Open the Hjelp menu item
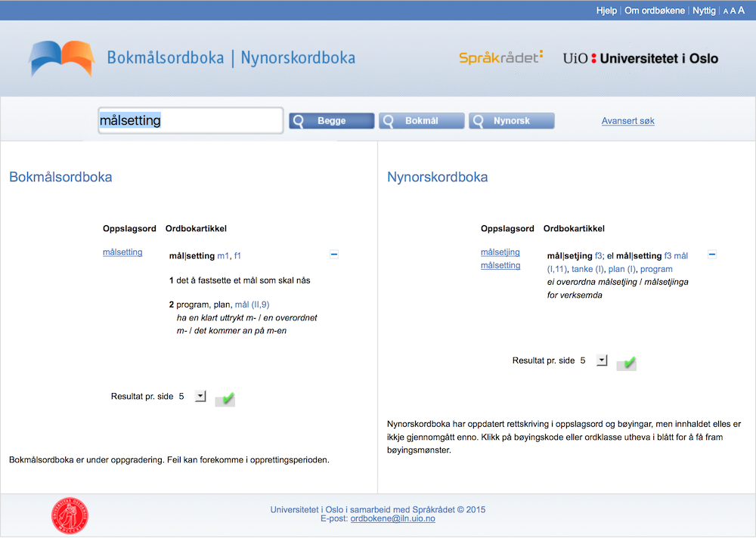This screenshot has width=756, height=538. pyautogui.click(x=606, y=11)
